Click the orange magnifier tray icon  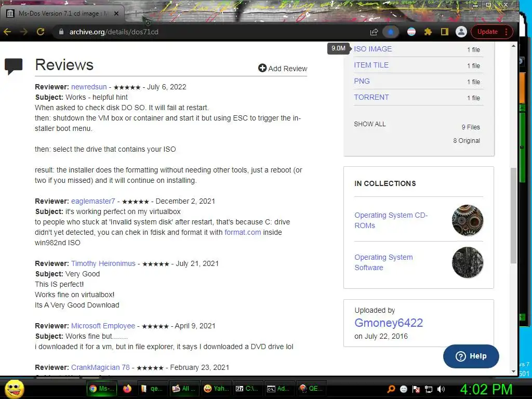click(x=391, y=389)
